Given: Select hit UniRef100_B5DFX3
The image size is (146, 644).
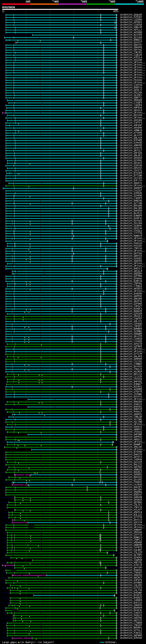Looking at the screenshot, I should coord(131,87).
